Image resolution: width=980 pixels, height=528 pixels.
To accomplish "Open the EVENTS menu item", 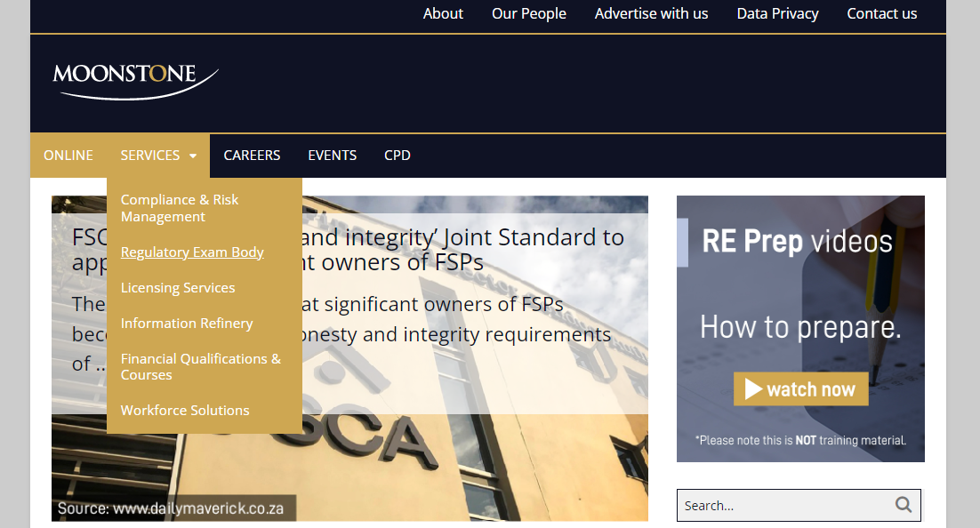I will (x=332, y=155).
